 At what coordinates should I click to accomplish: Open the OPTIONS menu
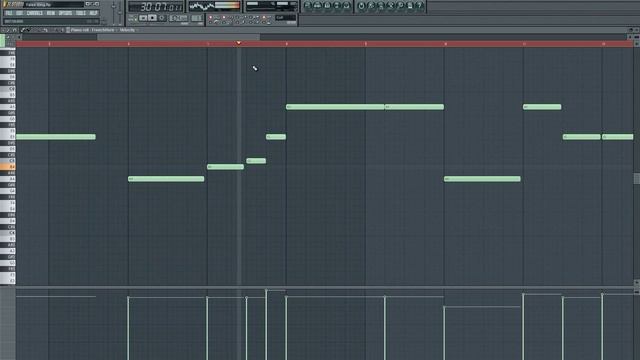(65, 13)
